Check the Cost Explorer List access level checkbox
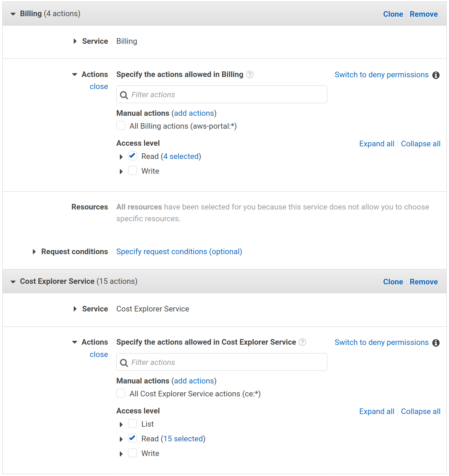 coord(133,423)
